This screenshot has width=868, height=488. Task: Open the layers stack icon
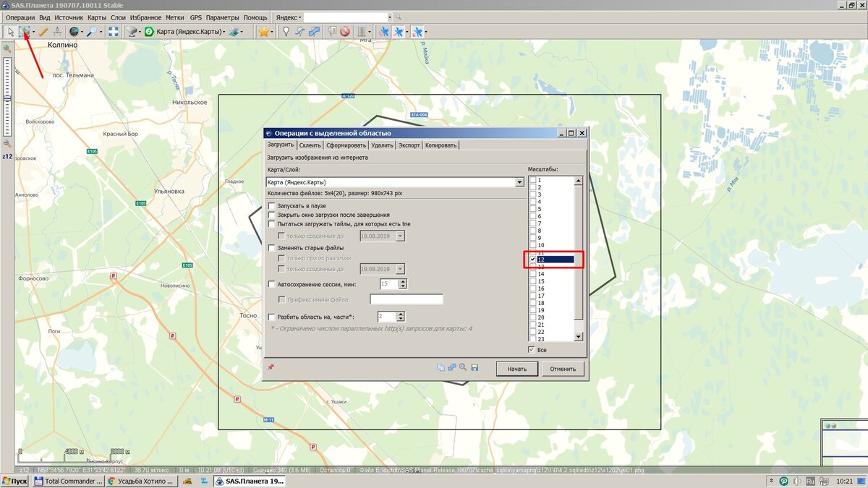pyautogui.click(x=234, y=32)
